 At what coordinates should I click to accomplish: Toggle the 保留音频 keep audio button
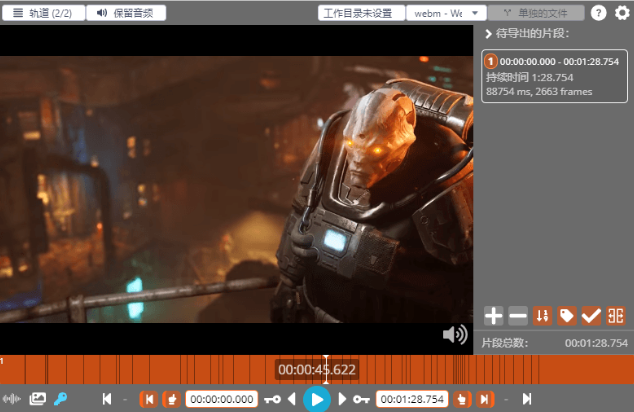[126, 13]
